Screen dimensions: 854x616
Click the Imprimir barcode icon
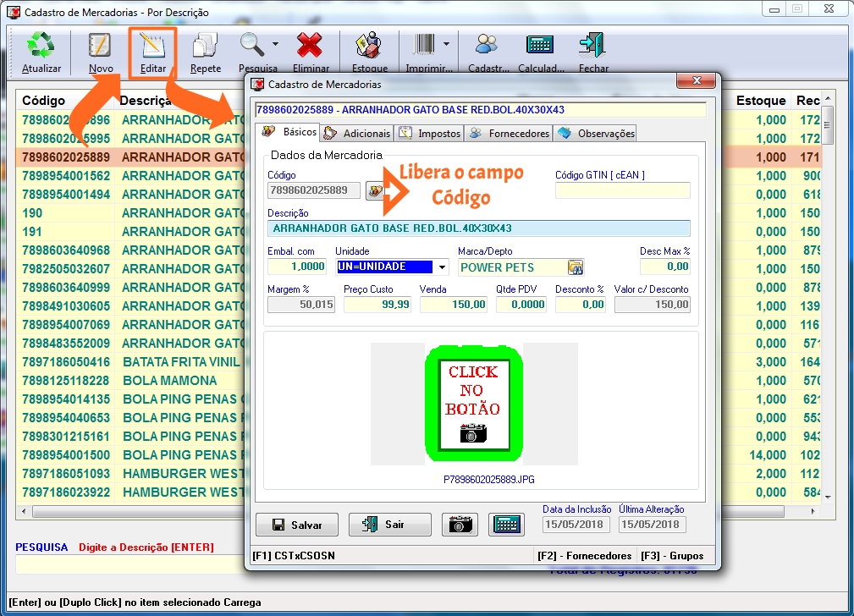tap(424, 45)
